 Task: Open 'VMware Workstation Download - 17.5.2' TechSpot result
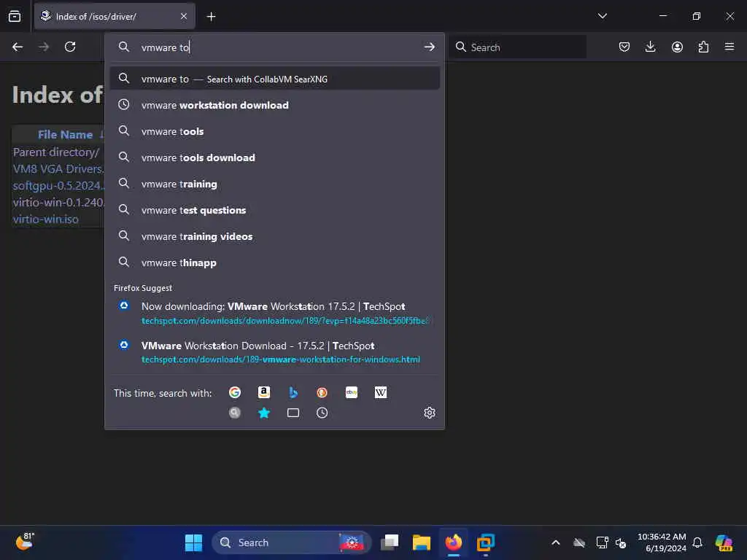pos(275,352)
